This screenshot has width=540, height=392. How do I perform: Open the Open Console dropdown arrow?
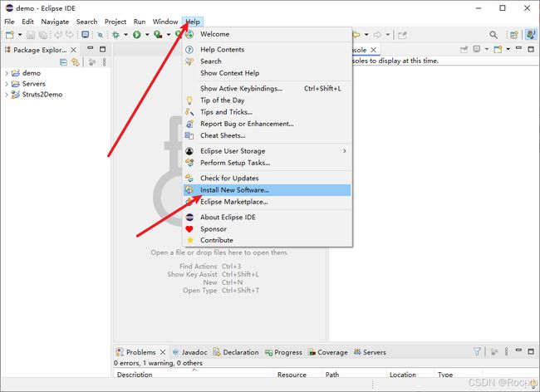click(508, 49)
